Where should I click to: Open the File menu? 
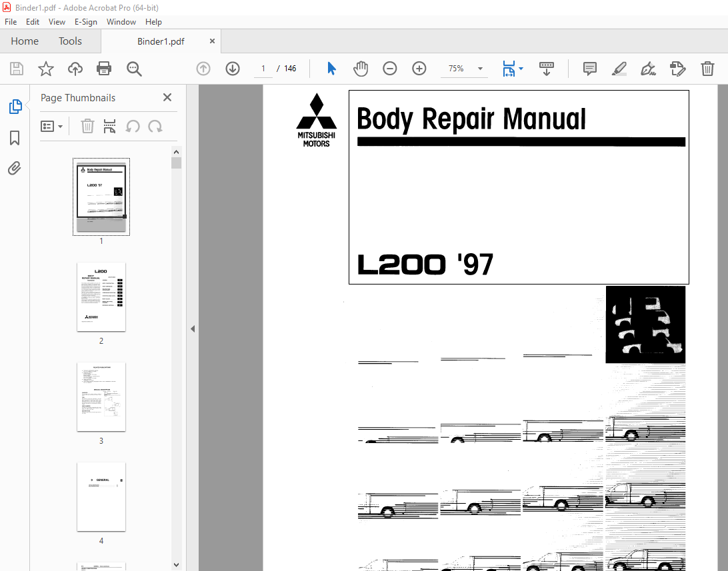click(x=11, y=22)
